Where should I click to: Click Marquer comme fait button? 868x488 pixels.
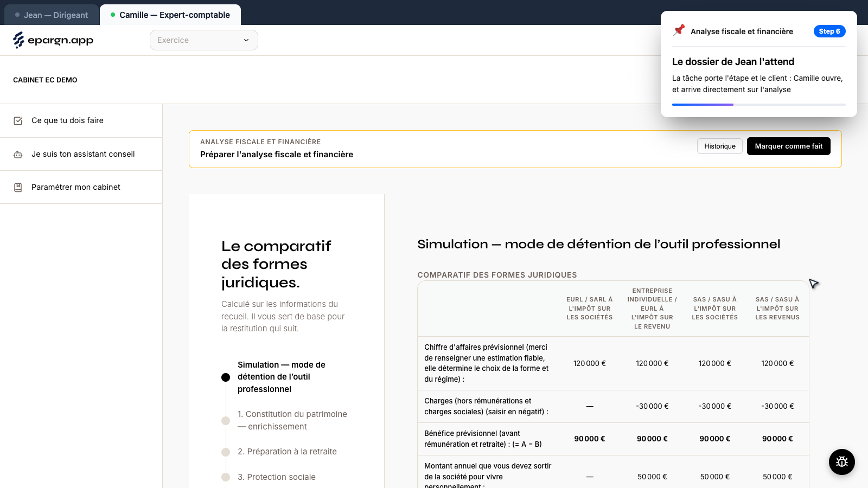[789, 146]
